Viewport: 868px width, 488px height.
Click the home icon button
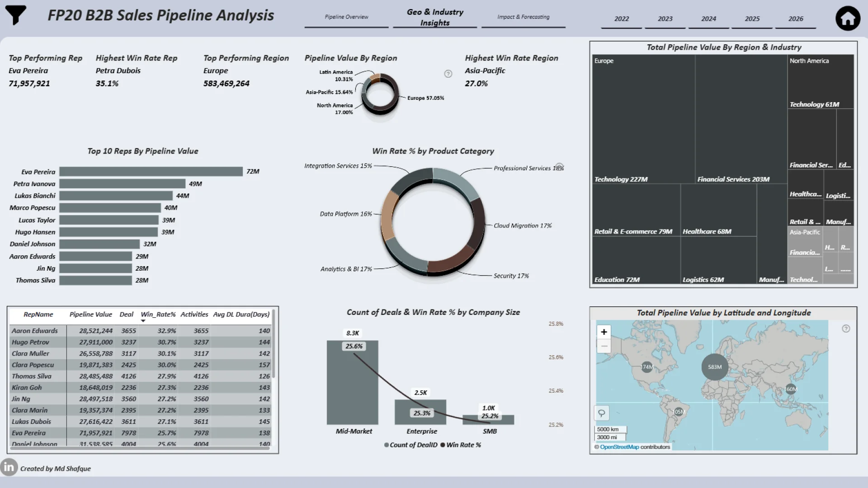(848, 19)
